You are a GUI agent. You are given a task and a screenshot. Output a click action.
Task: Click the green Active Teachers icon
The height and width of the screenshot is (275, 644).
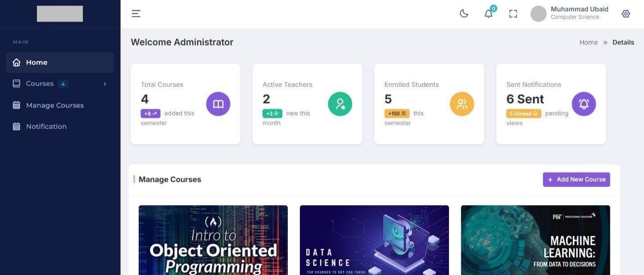tap(340, 104)
